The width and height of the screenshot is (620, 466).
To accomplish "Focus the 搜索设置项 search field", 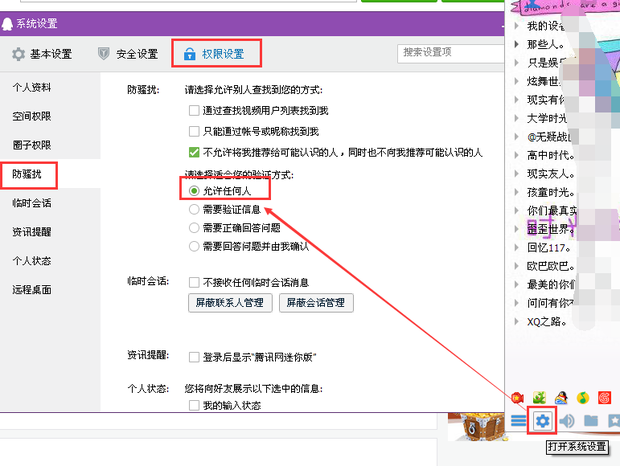I will click(451, 53).
